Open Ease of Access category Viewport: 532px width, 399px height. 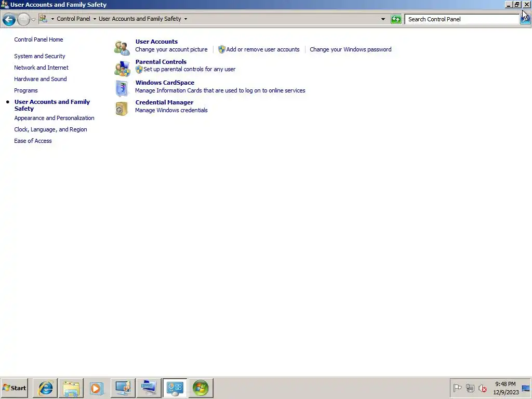(33, 141)
